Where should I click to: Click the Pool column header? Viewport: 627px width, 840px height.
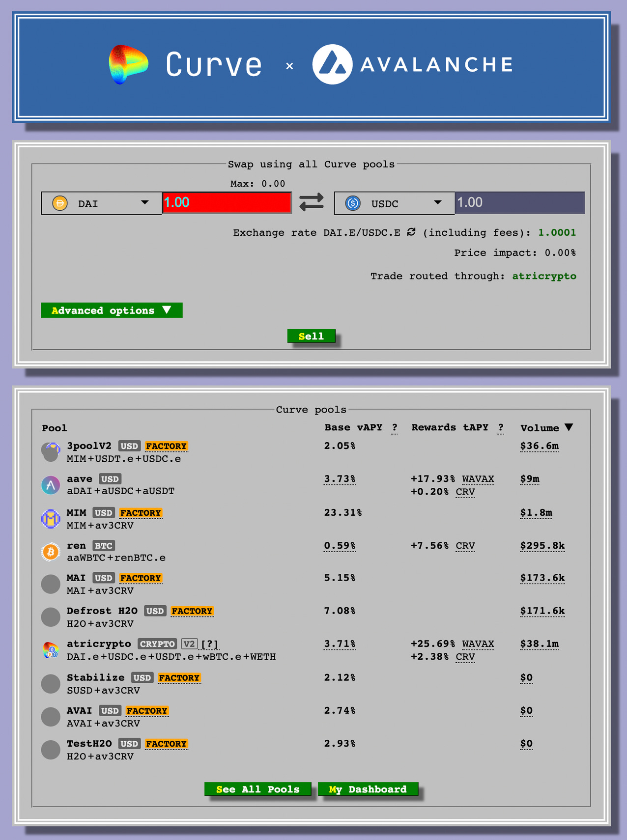coord(55,428)
